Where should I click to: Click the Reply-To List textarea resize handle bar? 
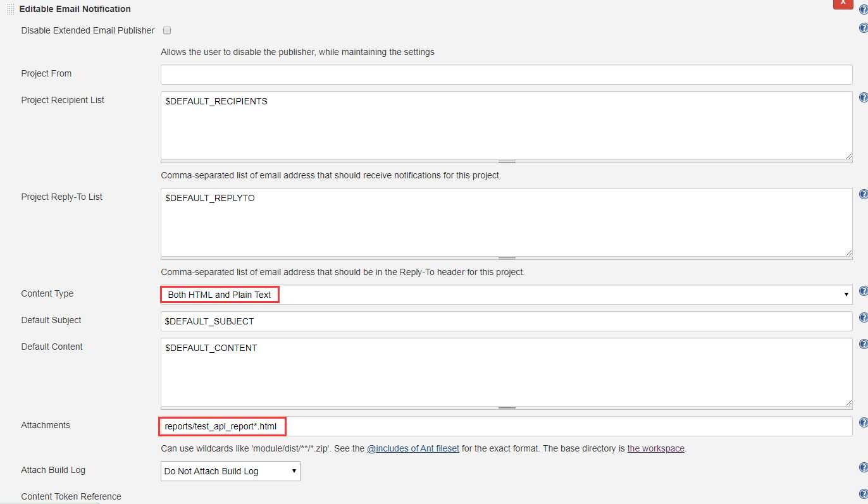click(506, 258)
